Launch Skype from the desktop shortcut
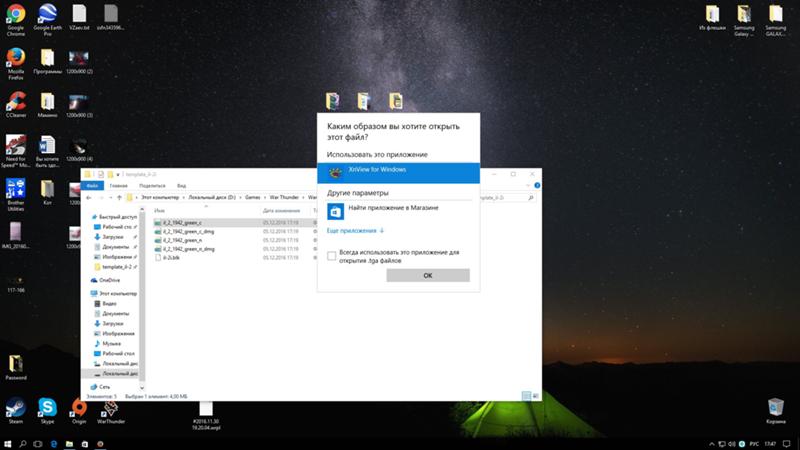Image resolution: width=800 pixels, height=450 pixels. pyautogui.click(x=47, y=411)
